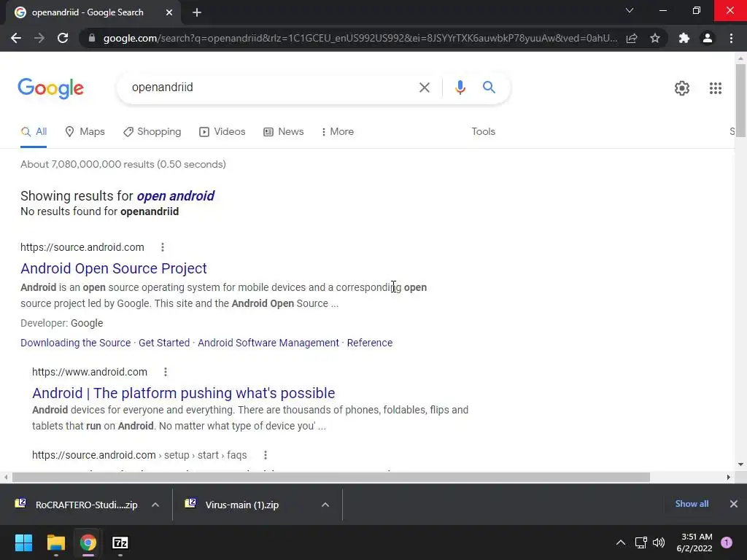Open a new browser tab
Image resolution: width=747 pixels, height=560 pixels.
click(x=197, y=12)
